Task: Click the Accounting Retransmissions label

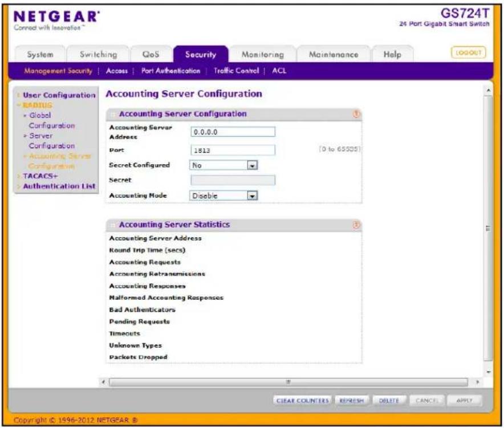Action: (157, 274)
